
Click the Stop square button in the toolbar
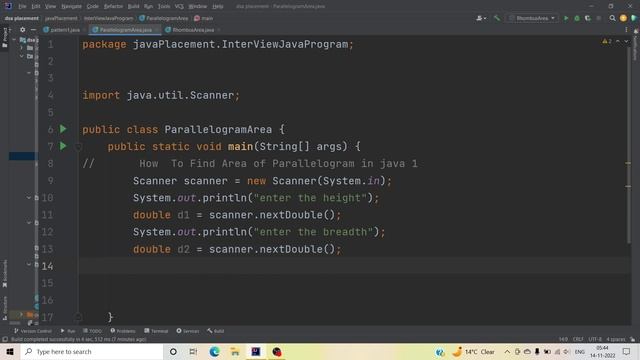pyautogui.click(x=599, y=18)
